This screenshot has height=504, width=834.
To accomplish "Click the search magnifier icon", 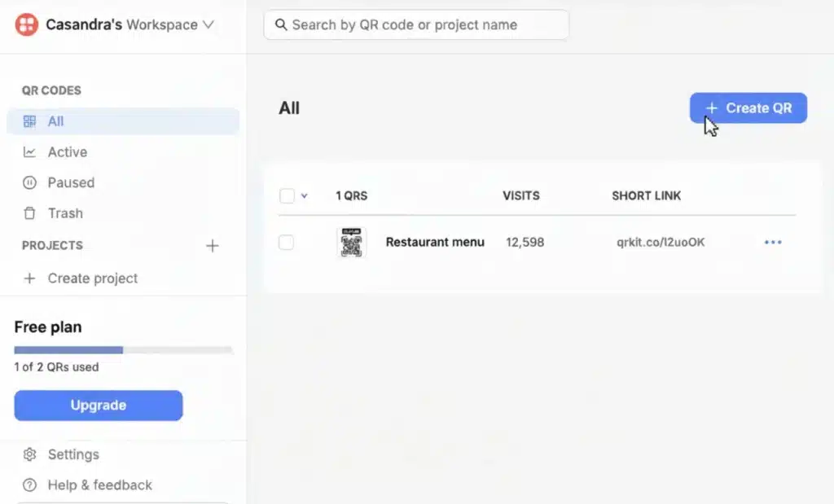I will pos(281,24).
